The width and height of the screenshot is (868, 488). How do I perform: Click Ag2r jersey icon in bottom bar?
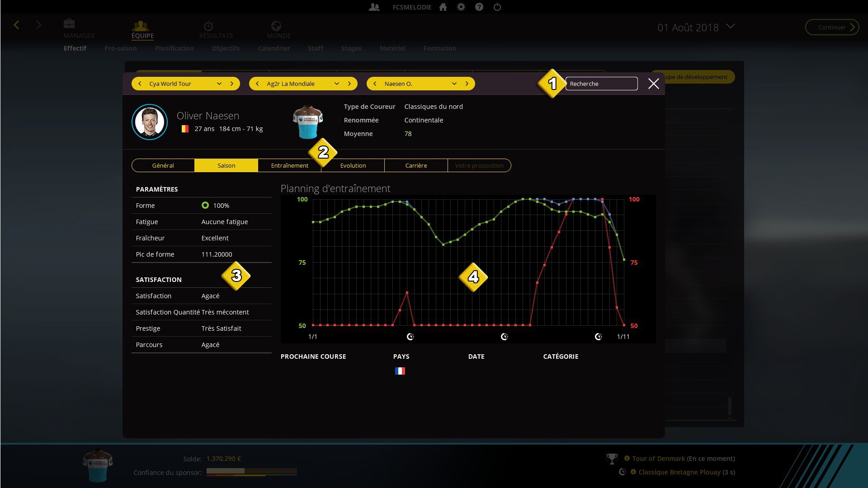point(97,465)
